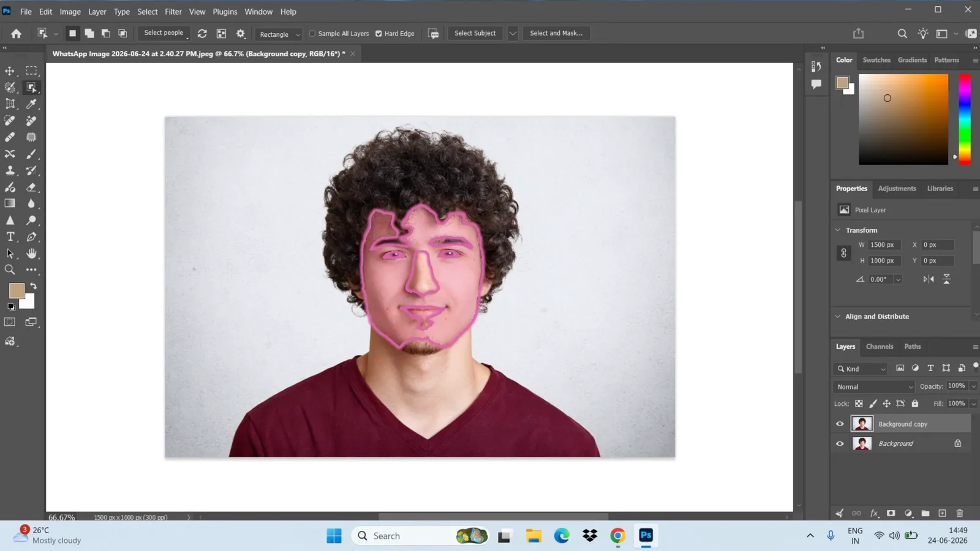Switch to the Channels tab
This screenshot has width=980, height=551.
click(x=880, y=347)
